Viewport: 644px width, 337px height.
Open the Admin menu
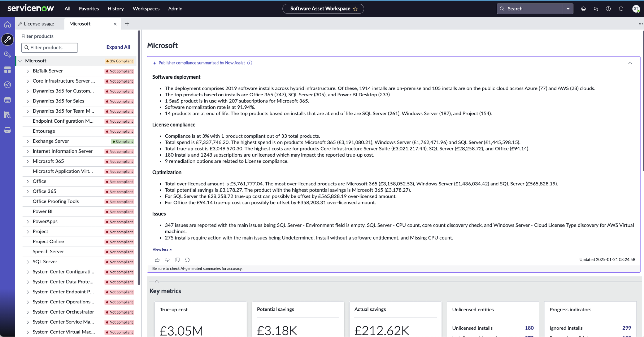tap(175, 8)
